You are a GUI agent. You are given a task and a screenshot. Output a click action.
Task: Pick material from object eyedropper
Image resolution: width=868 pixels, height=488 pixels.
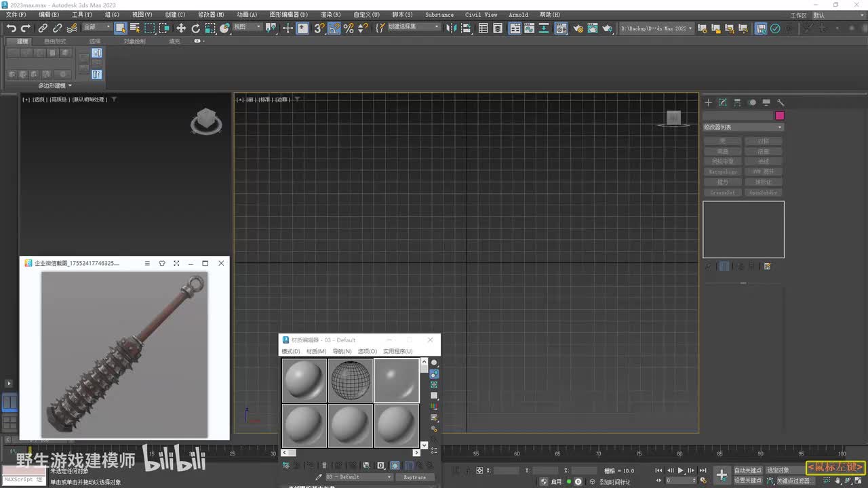point(318,477)
